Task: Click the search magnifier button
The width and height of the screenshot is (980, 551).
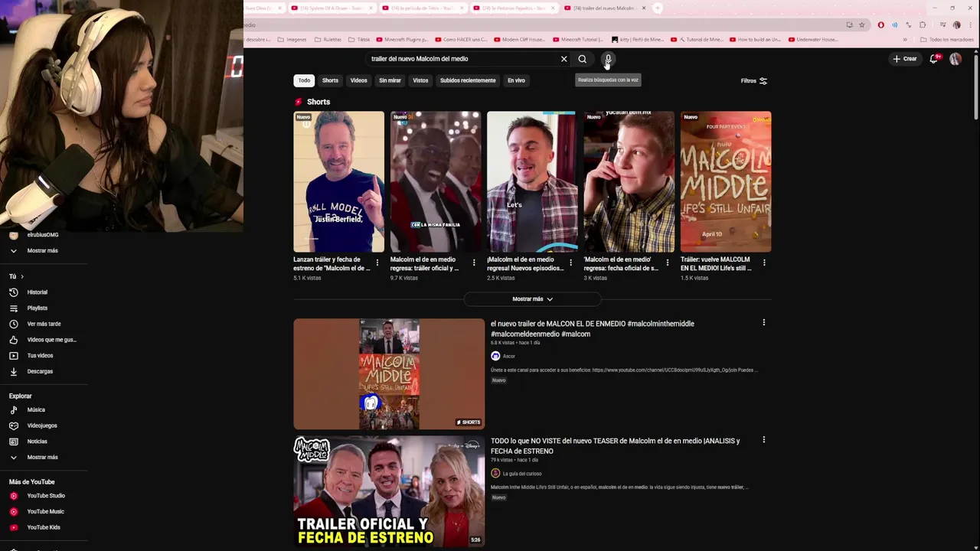Action: coord(583,59)
